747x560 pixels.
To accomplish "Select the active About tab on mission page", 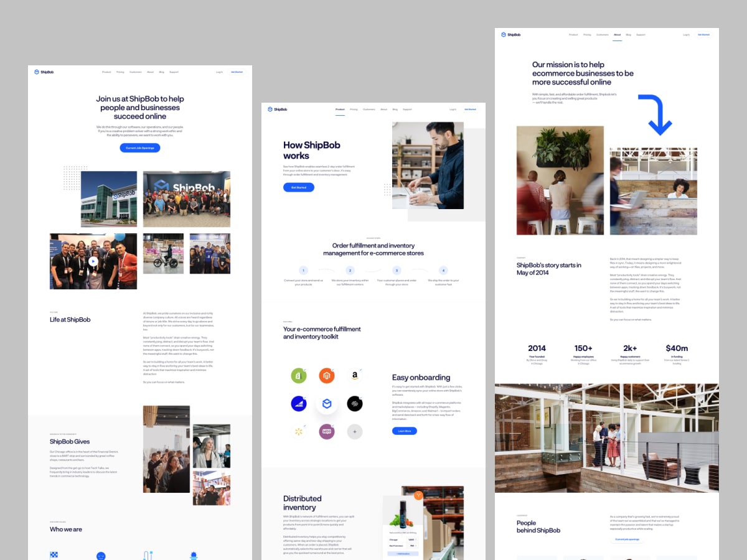I will [x=617, y=35].
